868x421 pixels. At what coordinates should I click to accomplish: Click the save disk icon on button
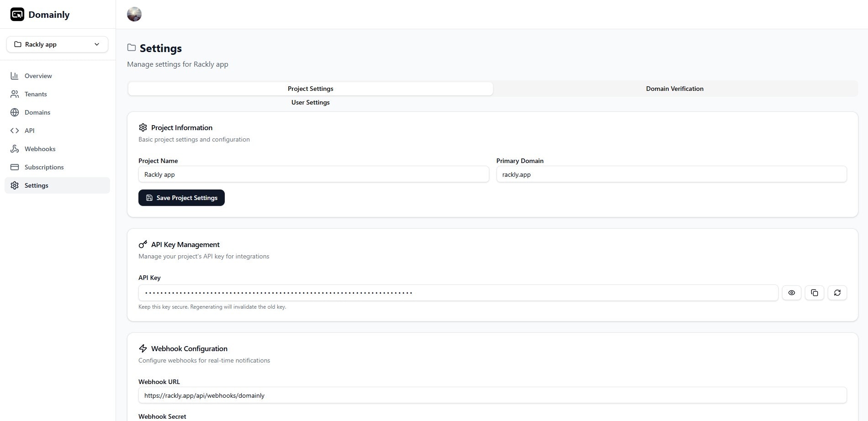[149, 198]
